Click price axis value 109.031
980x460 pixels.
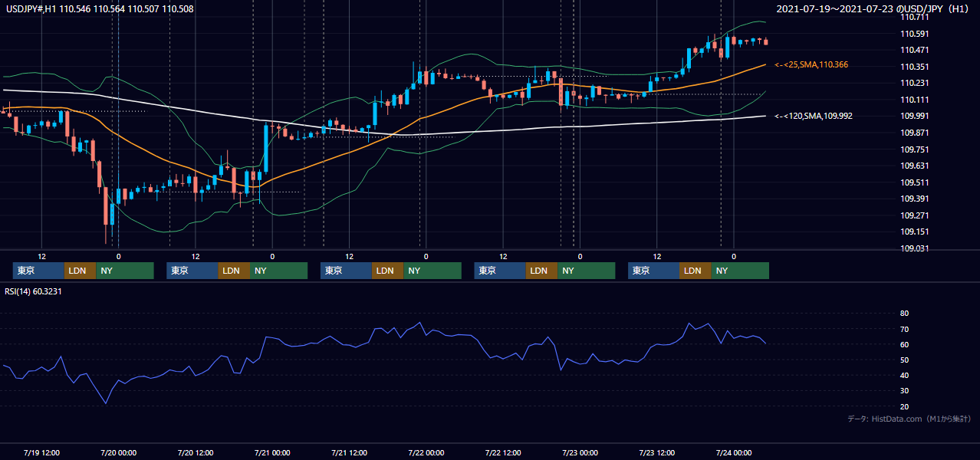(x=914, y=248)
